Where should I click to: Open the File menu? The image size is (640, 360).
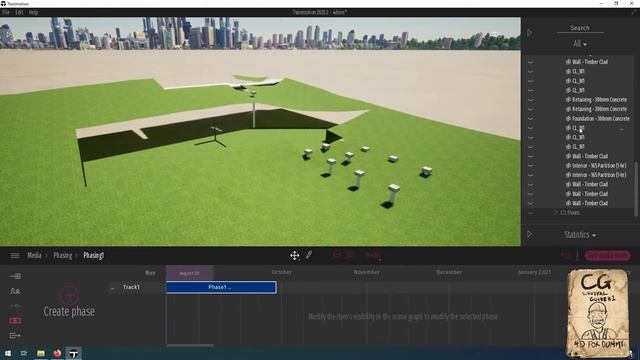coord(6,12)
